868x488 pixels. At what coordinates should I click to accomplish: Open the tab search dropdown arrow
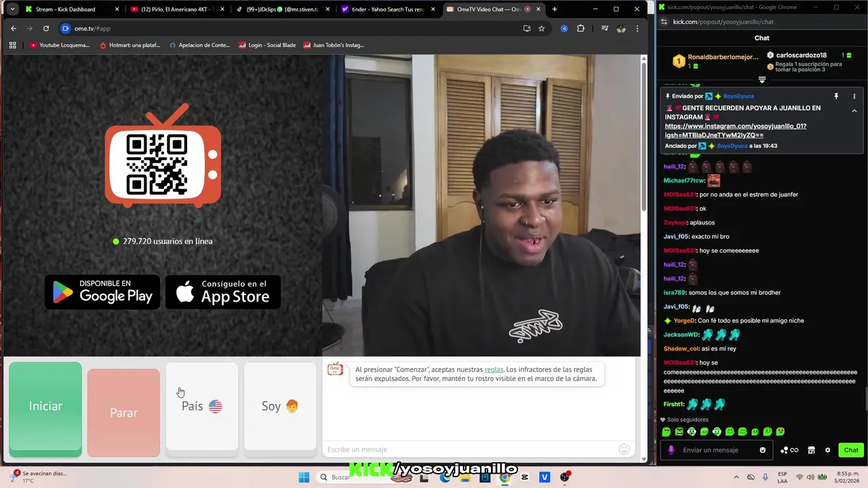pyautogui.click(x=12, y=9)
